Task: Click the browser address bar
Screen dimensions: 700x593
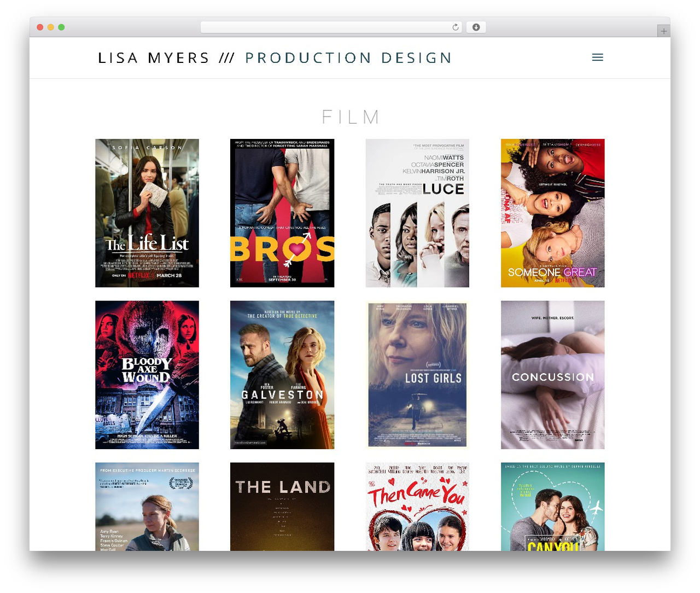Action: click(331, 27)
